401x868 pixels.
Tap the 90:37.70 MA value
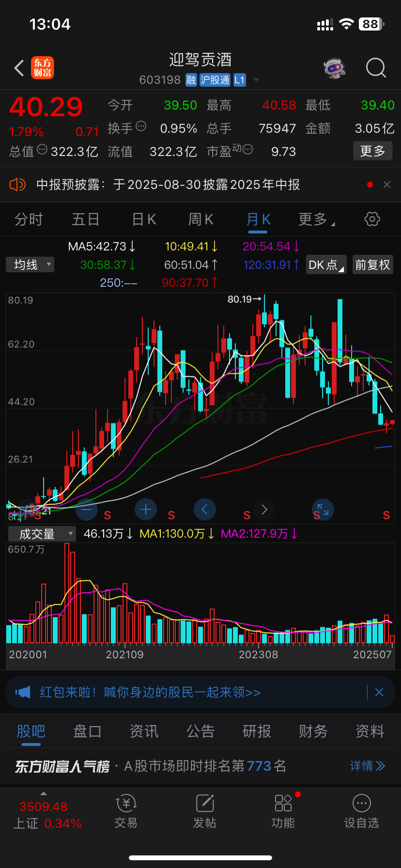click(190, 282)
